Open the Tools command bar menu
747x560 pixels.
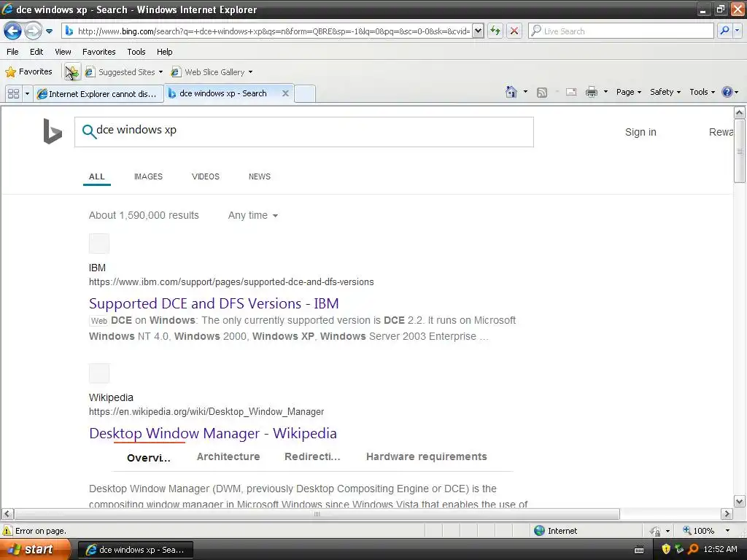pyautogui.click(x=703, y=92)
